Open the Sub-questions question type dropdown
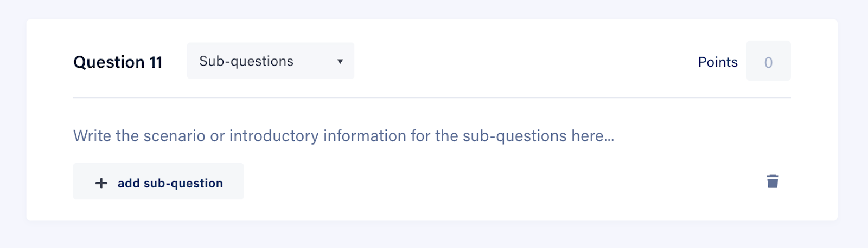Viewport: 868px width, 248px height. click(271, 61)
